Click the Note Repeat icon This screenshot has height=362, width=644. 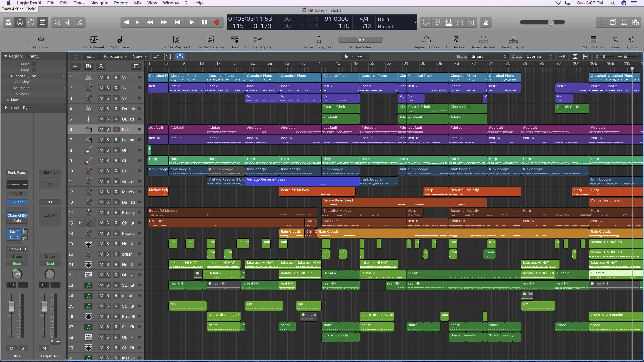click(94, 39)
